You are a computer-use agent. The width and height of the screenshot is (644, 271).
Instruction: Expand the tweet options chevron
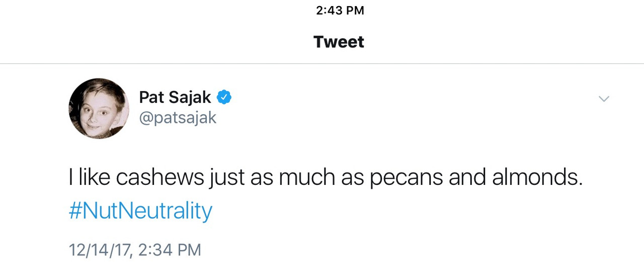click(x=604, y=99)
